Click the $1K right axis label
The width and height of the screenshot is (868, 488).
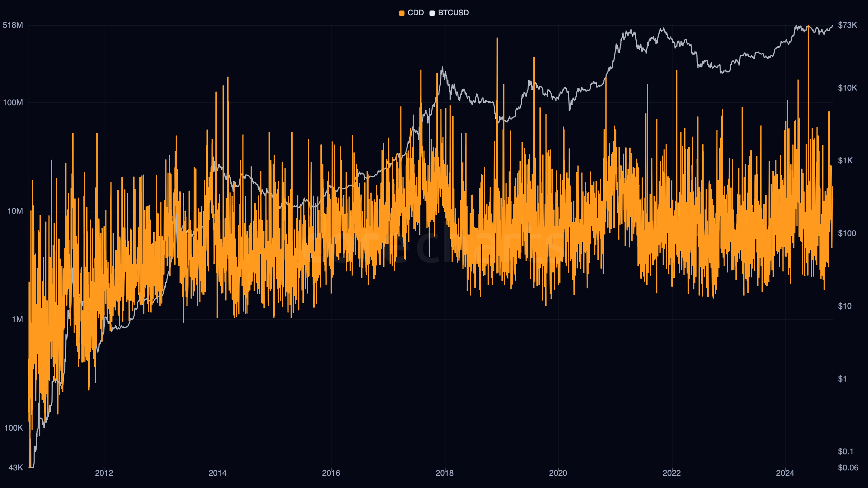point(845,161)
